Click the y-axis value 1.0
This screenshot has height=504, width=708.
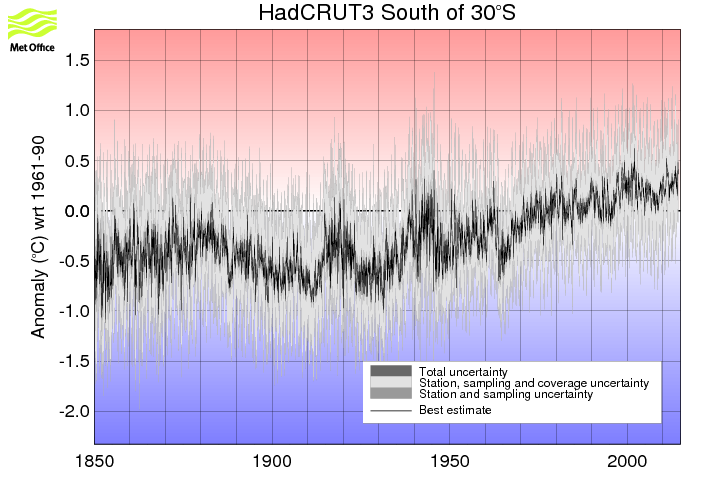point(77,110)
